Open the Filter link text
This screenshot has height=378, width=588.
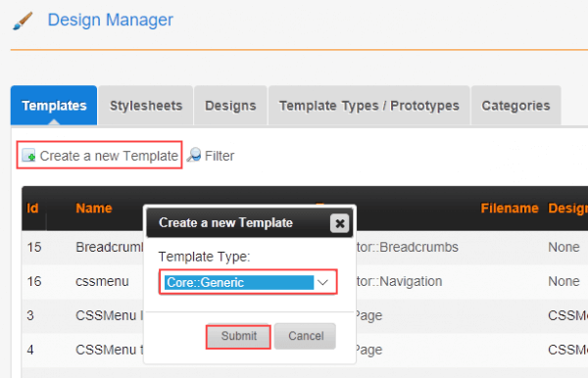pyautogui.click(x=220, y=156)
